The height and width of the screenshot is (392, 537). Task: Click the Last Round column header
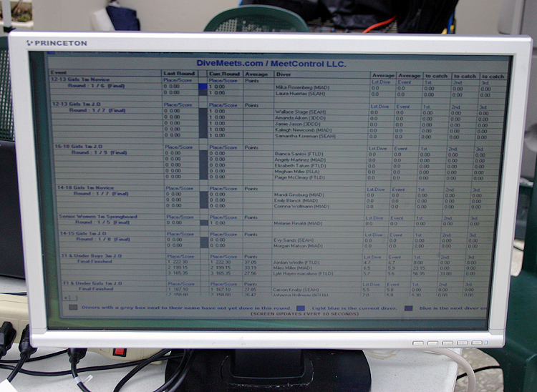179,73
